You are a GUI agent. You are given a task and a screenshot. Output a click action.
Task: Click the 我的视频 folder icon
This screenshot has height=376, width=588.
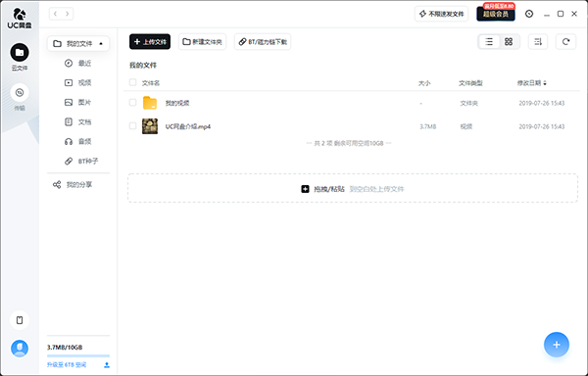coord(150,103)
